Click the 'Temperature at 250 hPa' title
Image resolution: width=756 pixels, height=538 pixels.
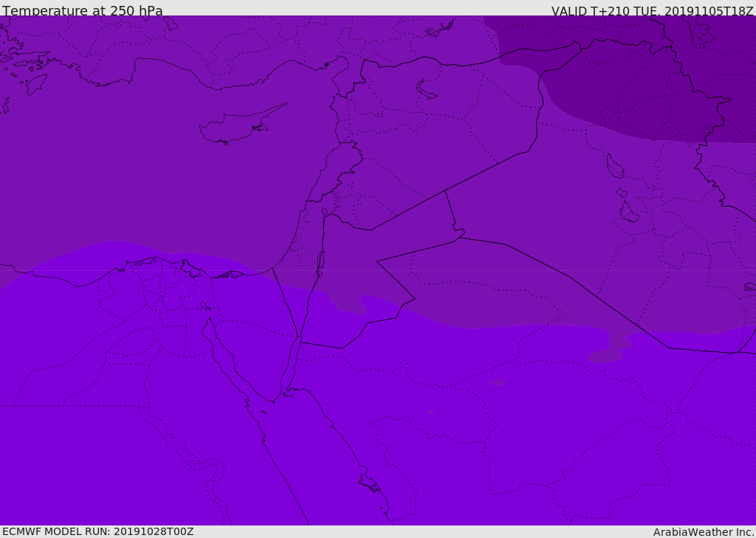point(83,10)
